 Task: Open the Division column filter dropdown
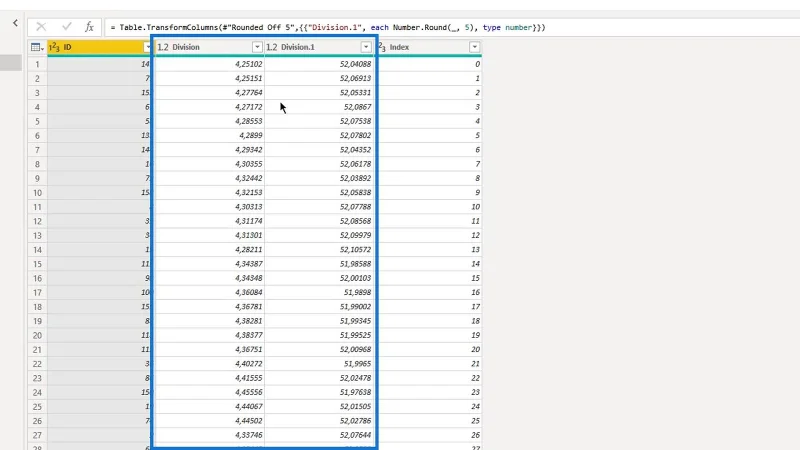tap(257, 47)
